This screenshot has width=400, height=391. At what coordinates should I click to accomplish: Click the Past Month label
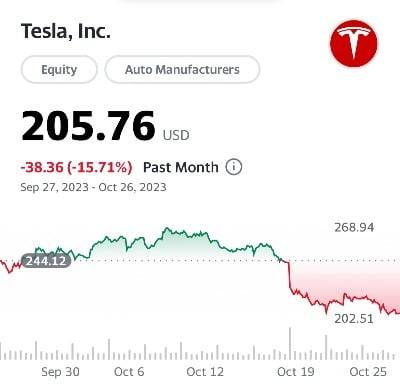click(x=181, y=167)
